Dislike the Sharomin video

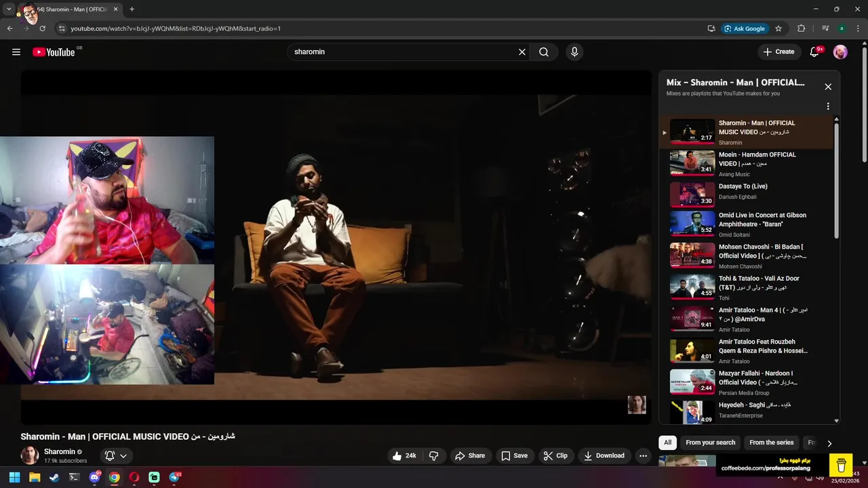[x=434, y=456]
